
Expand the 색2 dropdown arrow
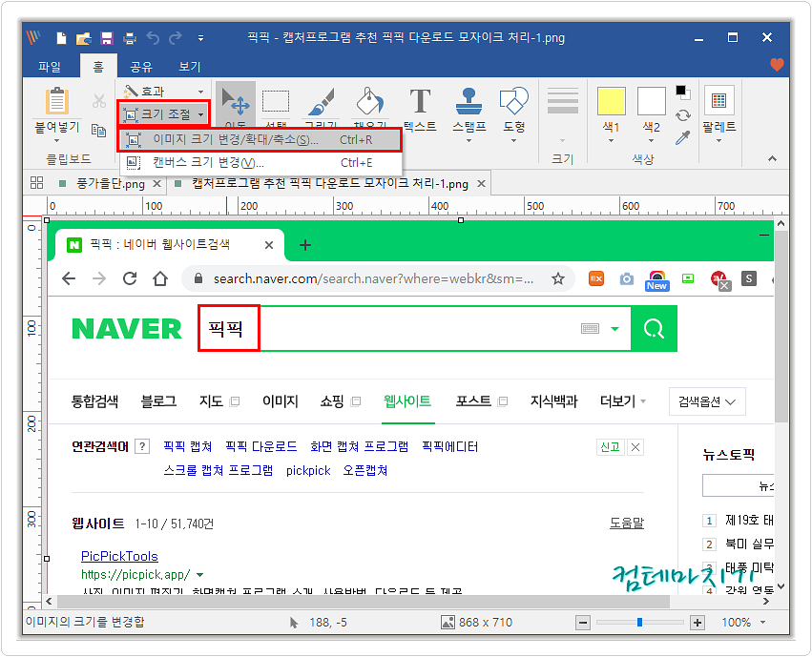(x=651, y=141)
